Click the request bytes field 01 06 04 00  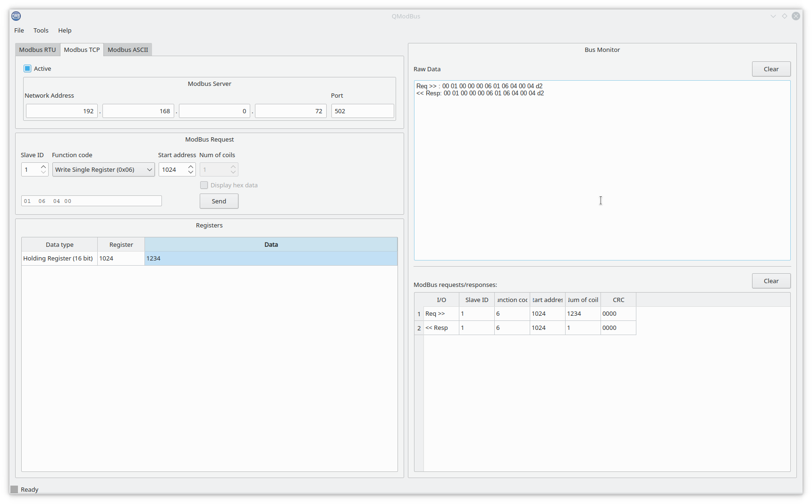92,201
